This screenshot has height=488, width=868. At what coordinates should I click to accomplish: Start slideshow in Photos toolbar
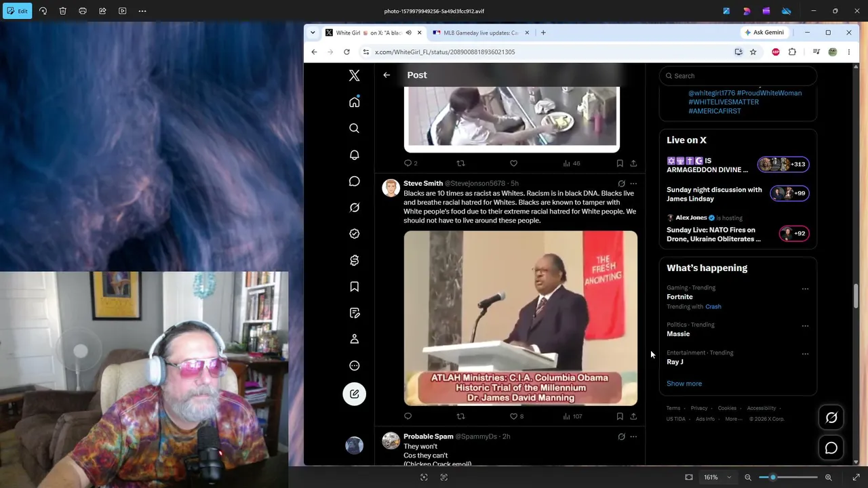pyautogui.click(x=122, y=11)
